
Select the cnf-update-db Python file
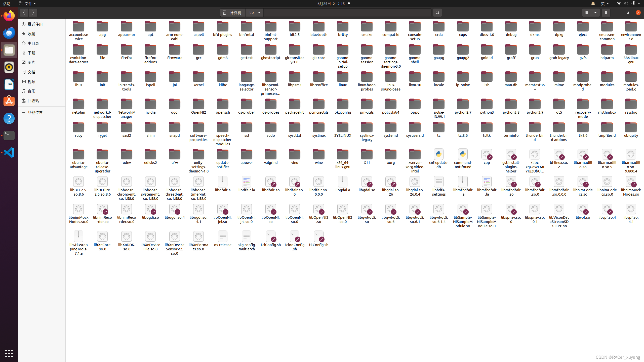pyautogui.click(x=439, y=155)
